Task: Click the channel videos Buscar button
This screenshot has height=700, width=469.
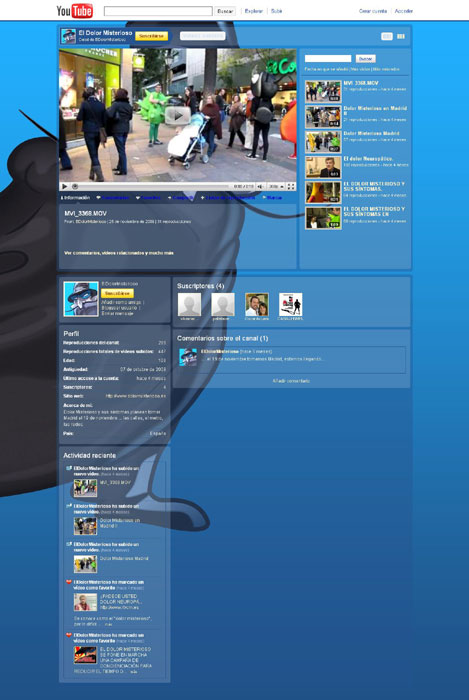Action: coord(365,58)
